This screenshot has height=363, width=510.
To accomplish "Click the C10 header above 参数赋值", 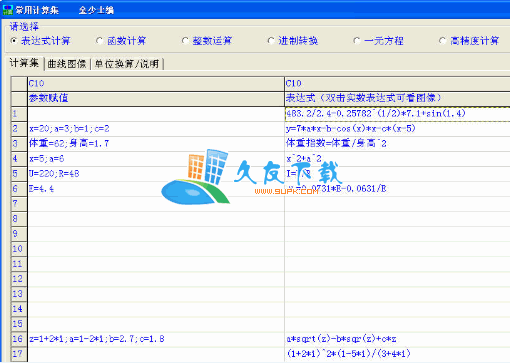I will point(156,84).
